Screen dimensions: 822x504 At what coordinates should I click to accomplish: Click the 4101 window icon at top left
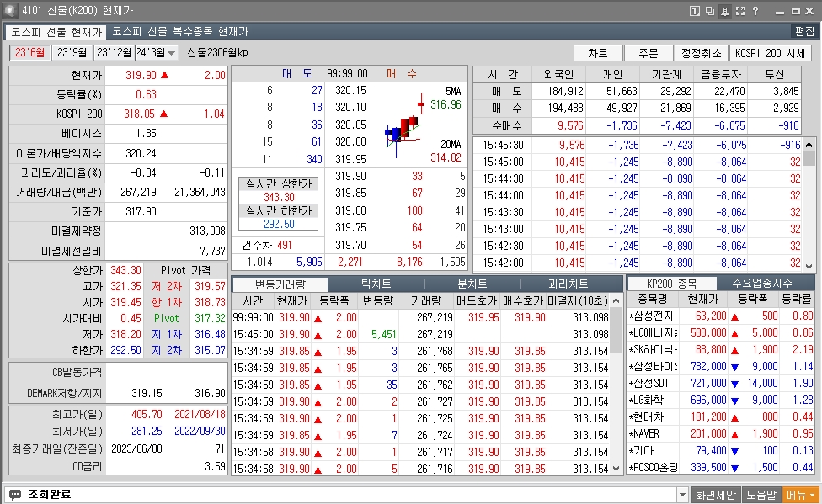click(9, 9)
